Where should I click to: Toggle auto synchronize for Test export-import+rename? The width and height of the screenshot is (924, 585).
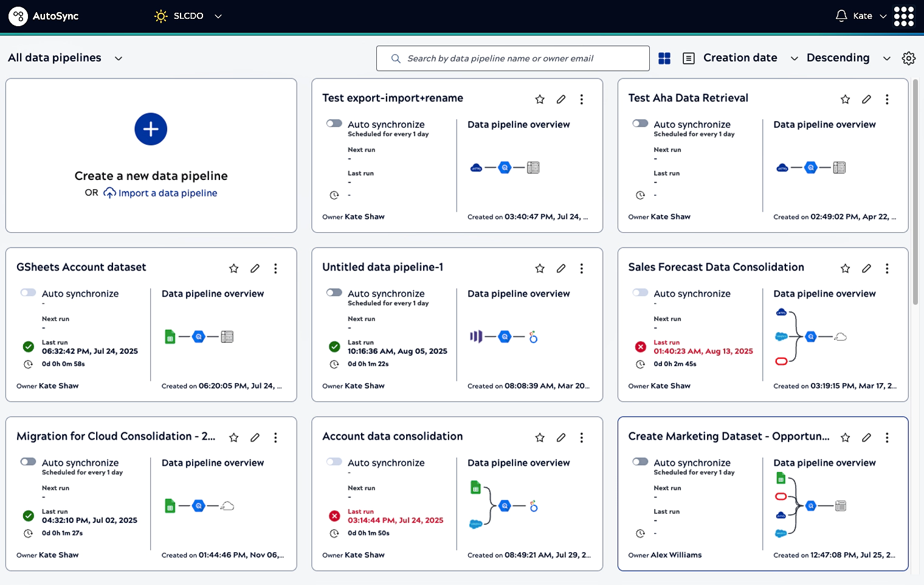coord(334,123)
